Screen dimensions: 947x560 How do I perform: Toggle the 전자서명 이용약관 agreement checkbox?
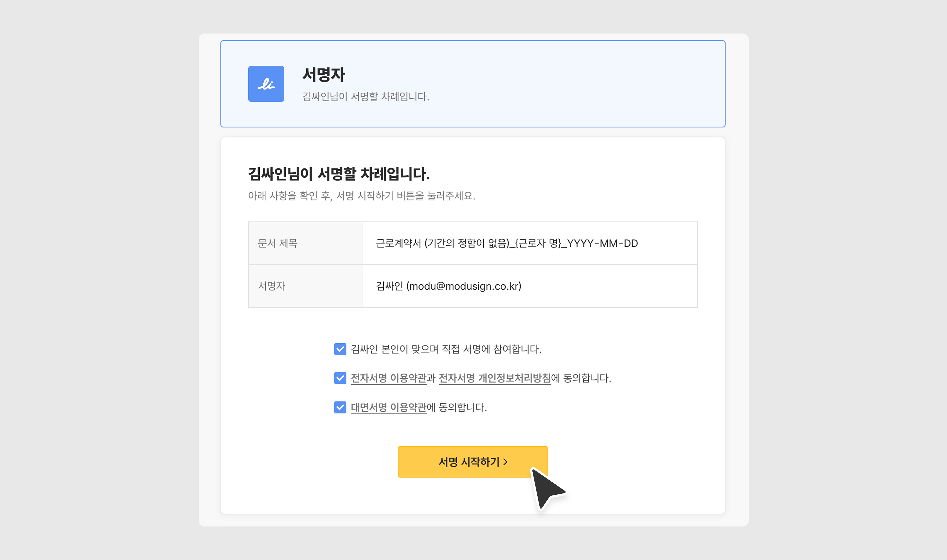click(340, 378)
